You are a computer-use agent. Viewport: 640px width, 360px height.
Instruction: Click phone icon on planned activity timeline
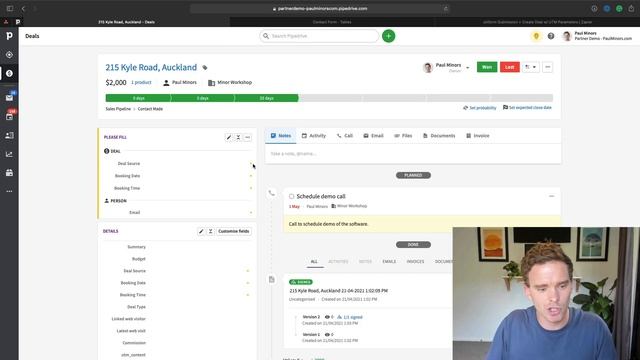271,193
